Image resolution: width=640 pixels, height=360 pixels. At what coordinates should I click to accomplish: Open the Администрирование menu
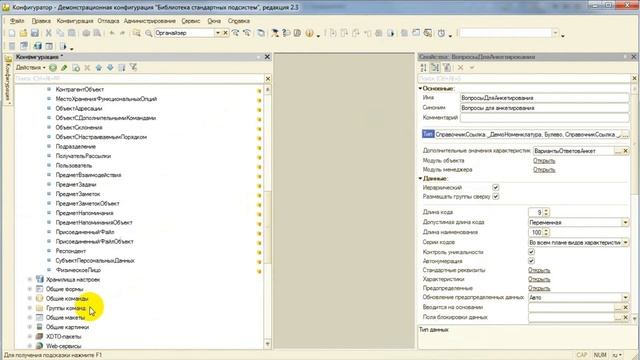[150, 21]
